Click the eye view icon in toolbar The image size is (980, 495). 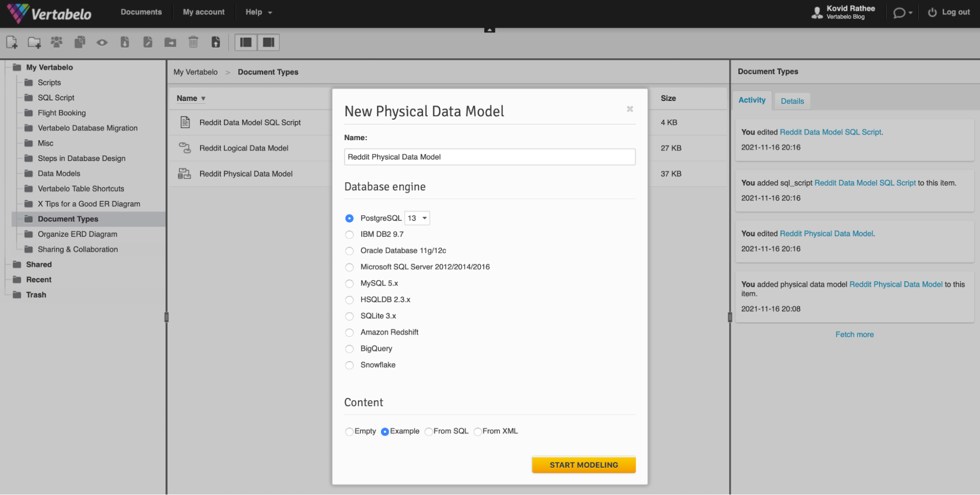click(102, 43)
